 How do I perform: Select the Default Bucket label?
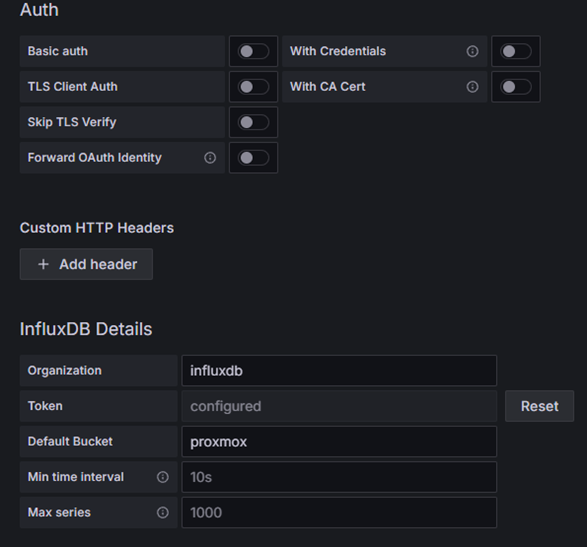[x=70, y=441]
